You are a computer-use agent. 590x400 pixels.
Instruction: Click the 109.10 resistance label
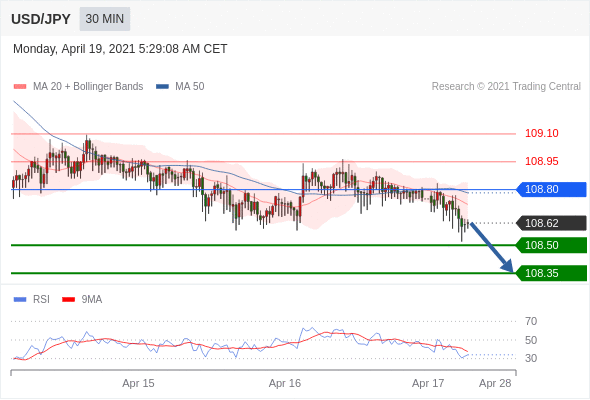(x=542, y=133)
